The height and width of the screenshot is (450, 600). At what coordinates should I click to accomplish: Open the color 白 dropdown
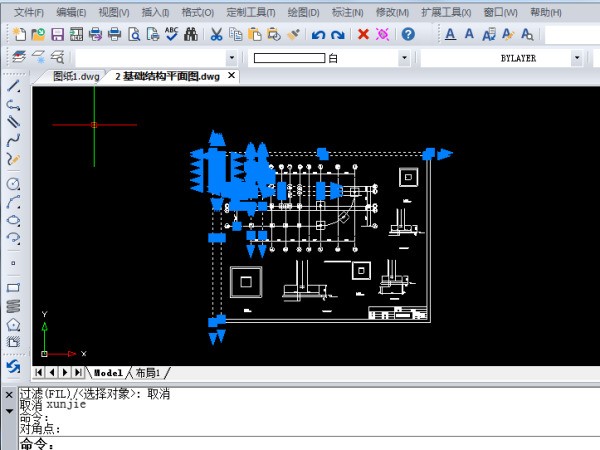[404, 58]
